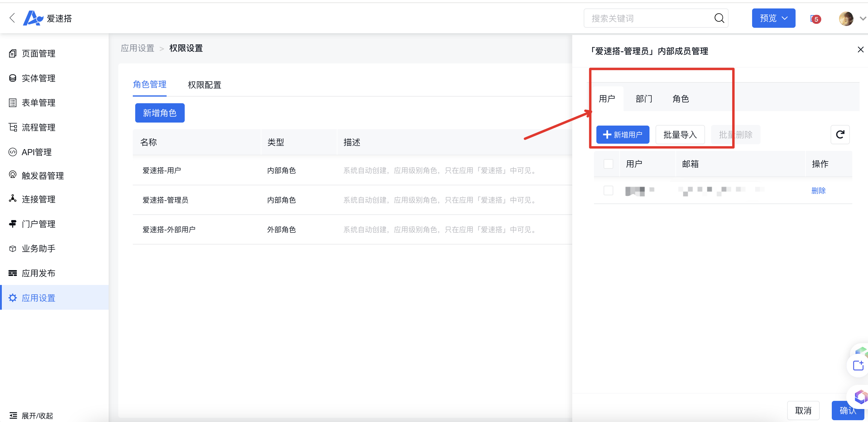Click the 批量删除 button
Screen dimensions: 868x422
pyautogui.click(x=736, y=135)
